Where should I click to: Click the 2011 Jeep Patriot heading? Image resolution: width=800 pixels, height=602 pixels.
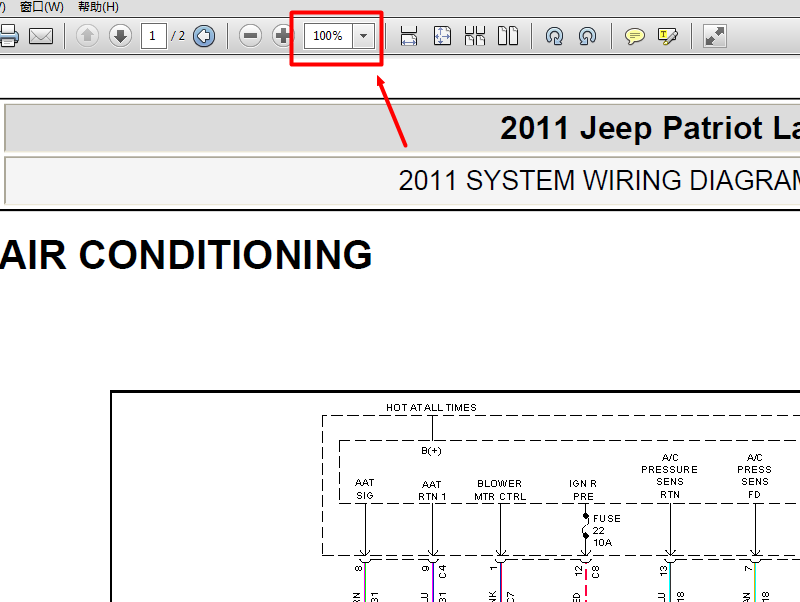pos(649,128)
